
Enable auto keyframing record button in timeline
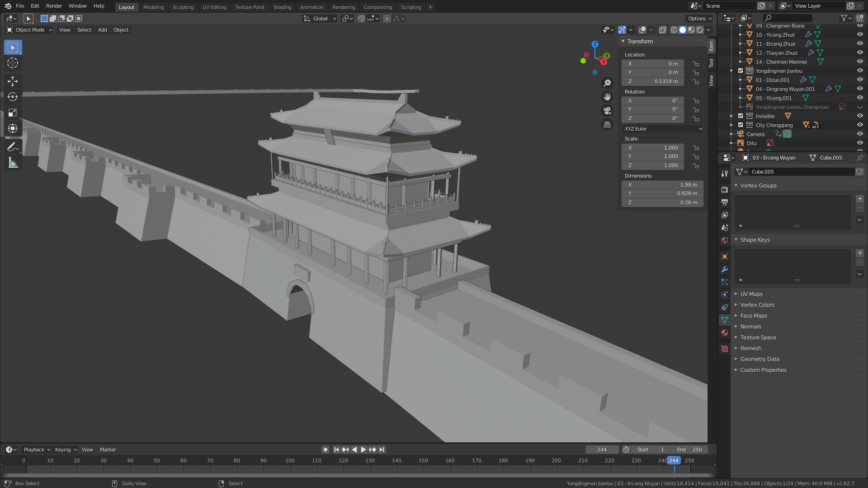click(325, 449)
